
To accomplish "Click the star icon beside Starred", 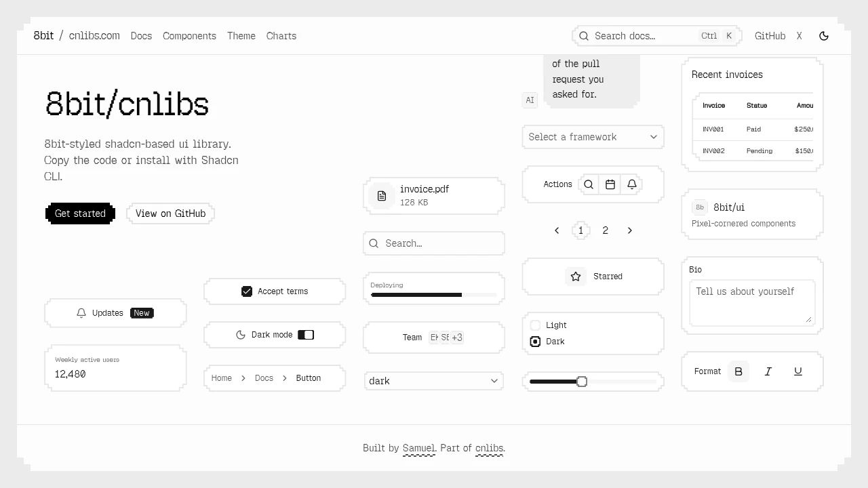I will pos(576,277).
